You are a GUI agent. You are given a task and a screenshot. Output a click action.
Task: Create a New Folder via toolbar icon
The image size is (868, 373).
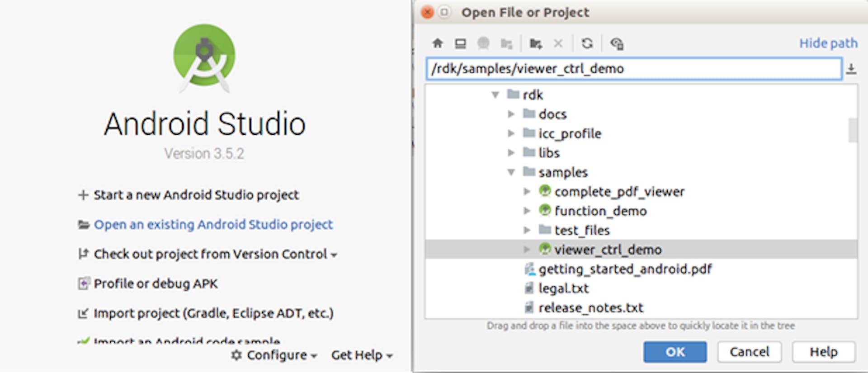pyautogui.click(x=536, y=43)
